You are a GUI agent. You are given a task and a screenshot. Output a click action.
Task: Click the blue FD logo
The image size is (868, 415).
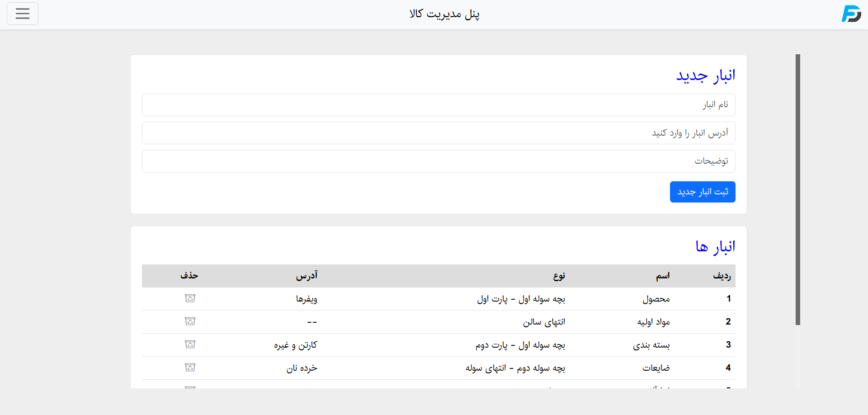pos(851,14)
